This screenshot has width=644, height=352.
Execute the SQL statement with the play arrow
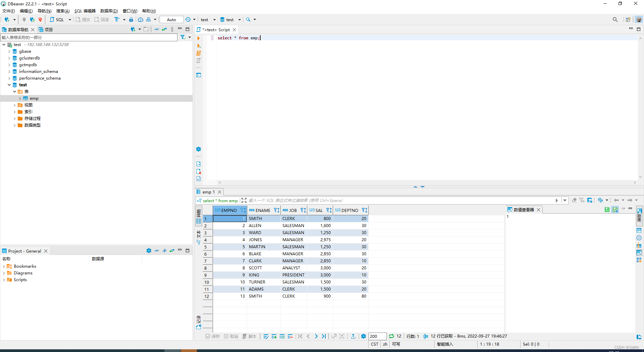199,38
